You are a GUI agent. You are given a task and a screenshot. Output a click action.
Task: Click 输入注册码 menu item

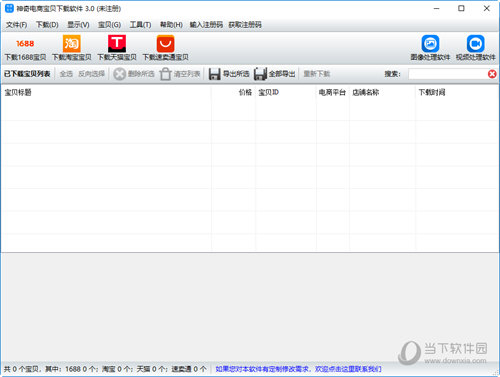(x=206, y=25)
